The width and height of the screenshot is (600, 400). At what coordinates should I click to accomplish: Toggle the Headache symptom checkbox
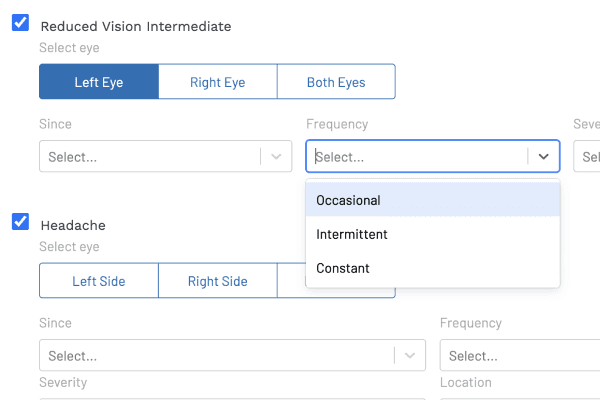(x=20, y=222)
